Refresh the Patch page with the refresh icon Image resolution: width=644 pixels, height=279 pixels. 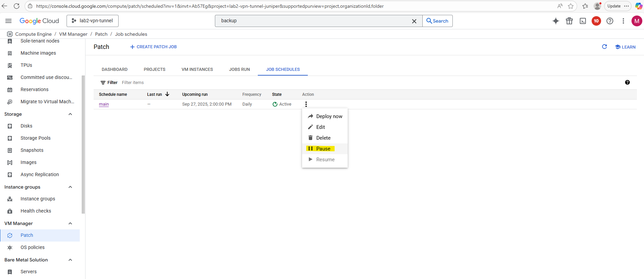pyautogui.click(x=604, y=47)
